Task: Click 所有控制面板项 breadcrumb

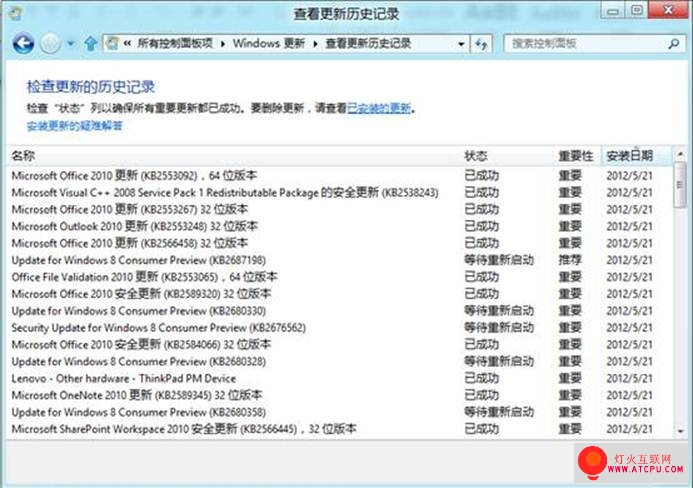Action: (175, 43)
